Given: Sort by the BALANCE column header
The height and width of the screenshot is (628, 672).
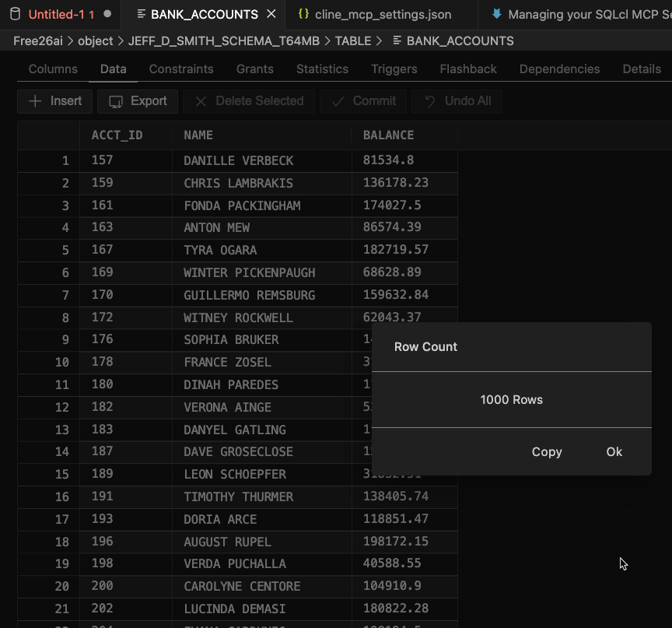Looking at the screenshot, I should click(x=388, y=135).
